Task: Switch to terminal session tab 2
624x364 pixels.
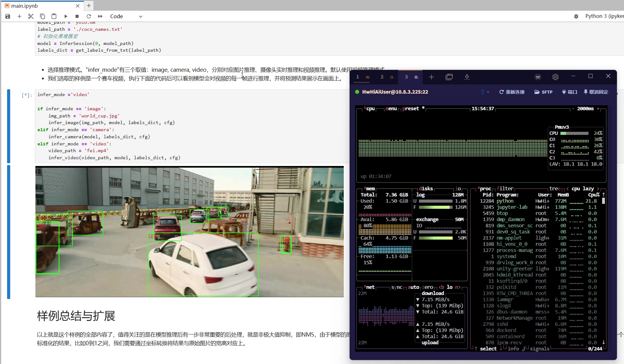Action: click(x=387, y=77)
